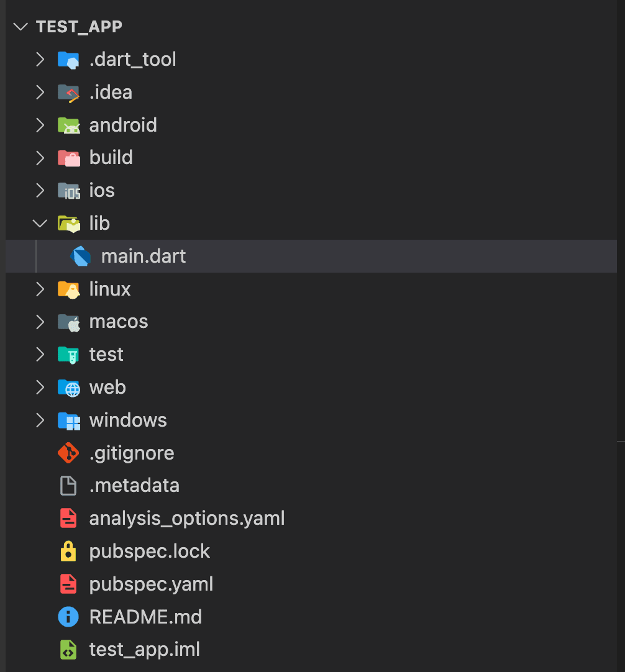Expand the .dart_tool folder chevron

click(40, 60)
